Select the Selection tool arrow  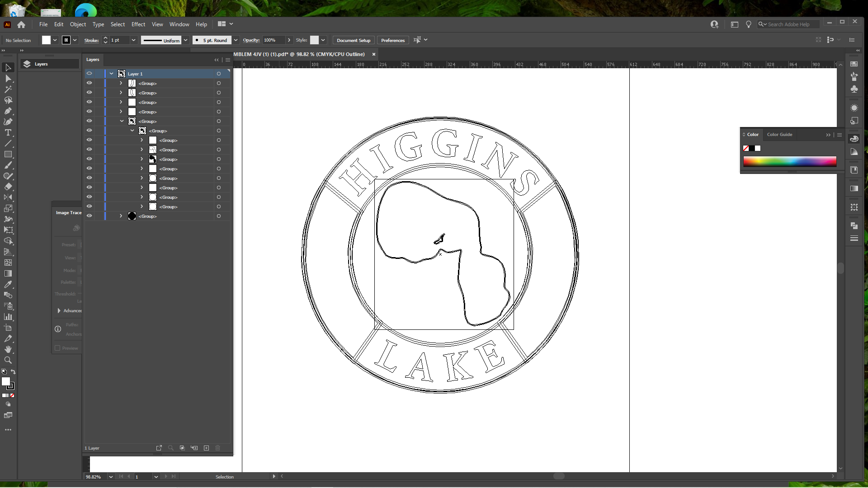click(8, 68)
